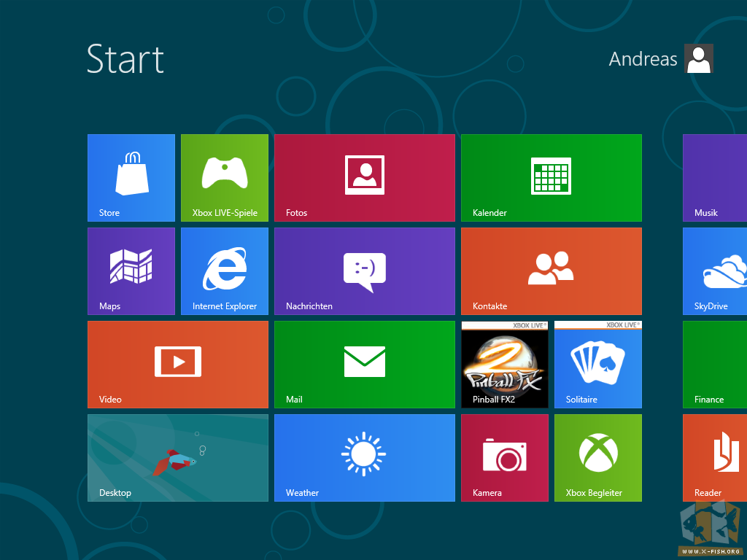Launch the Kamera tile
747x560 pixels.
505,458
